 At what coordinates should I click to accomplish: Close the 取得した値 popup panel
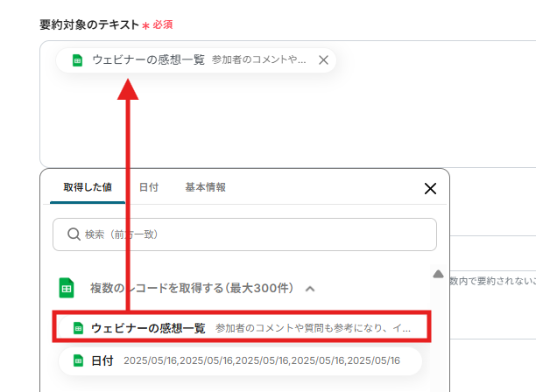coord(430,188)
